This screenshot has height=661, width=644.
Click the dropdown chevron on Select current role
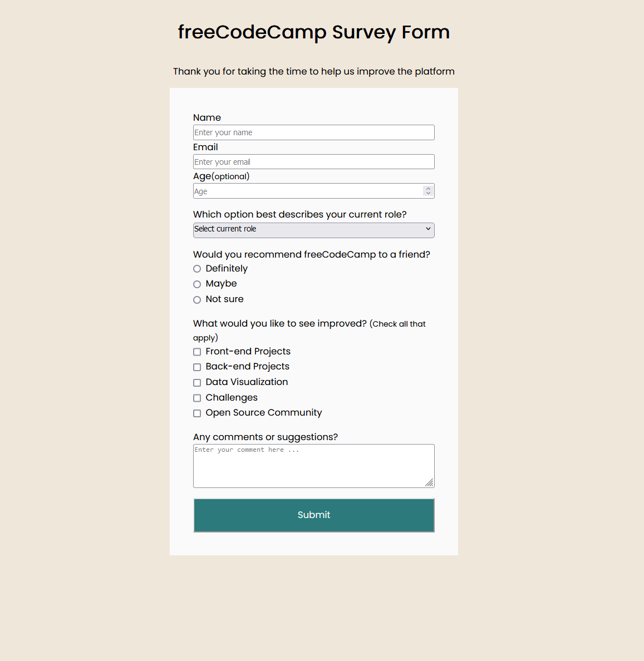point(428,229)
